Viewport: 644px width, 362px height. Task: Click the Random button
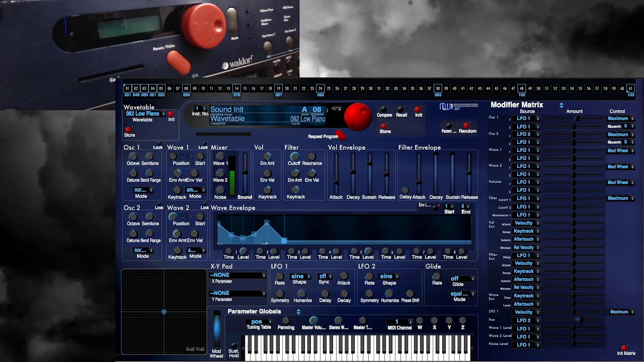[466, 125]
